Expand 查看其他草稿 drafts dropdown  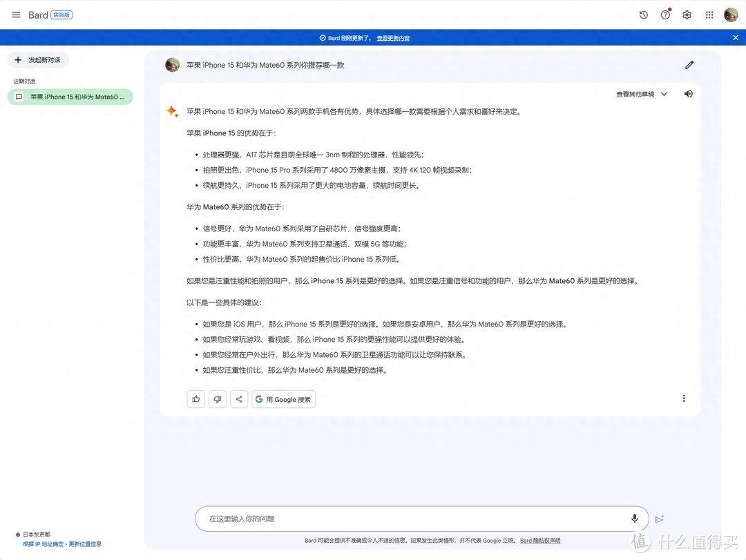(x=642, y=94)
